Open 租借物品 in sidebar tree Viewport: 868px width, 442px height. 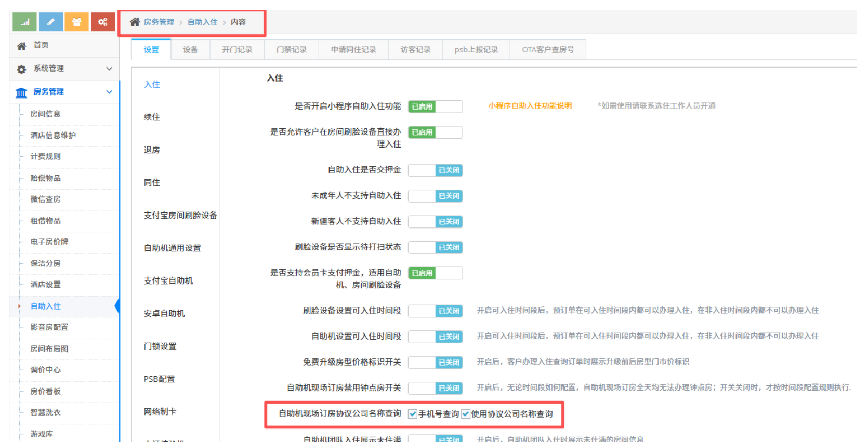[45, 221]
